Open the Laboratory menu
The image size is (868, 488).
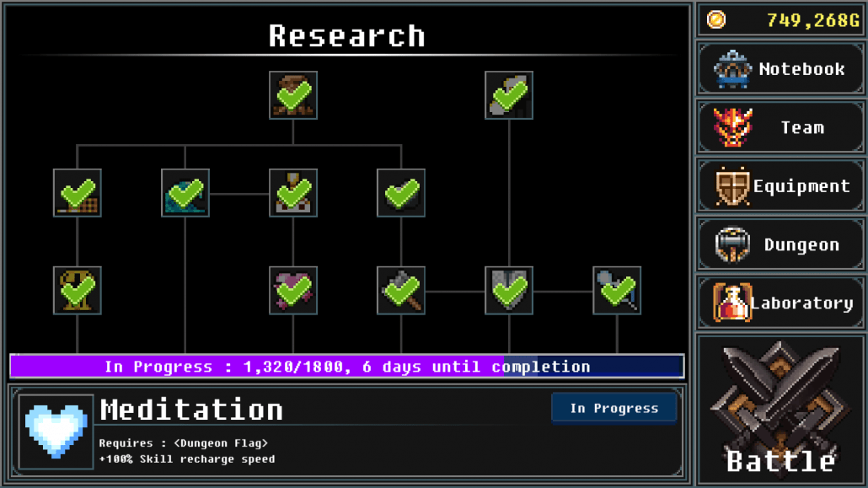[x=781, y=303]
